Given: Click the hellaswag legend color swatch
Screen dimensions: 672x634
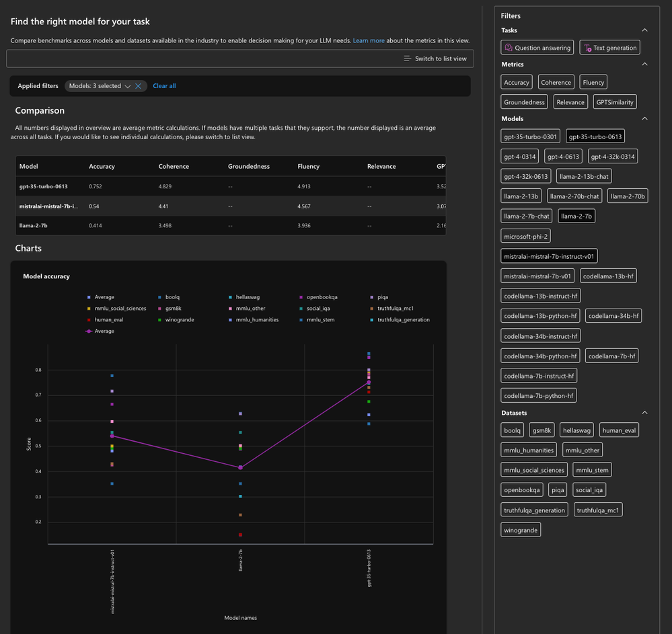Looking at the screenshot, I should click(x=229, y=297).
